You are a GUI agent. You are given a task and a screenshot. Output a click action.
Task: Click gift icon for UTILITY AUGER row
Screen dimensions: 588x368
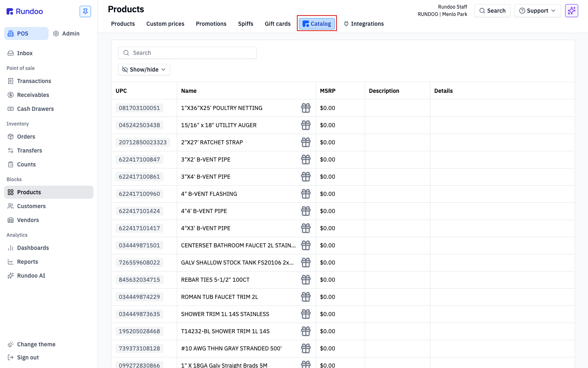point(306,125)
